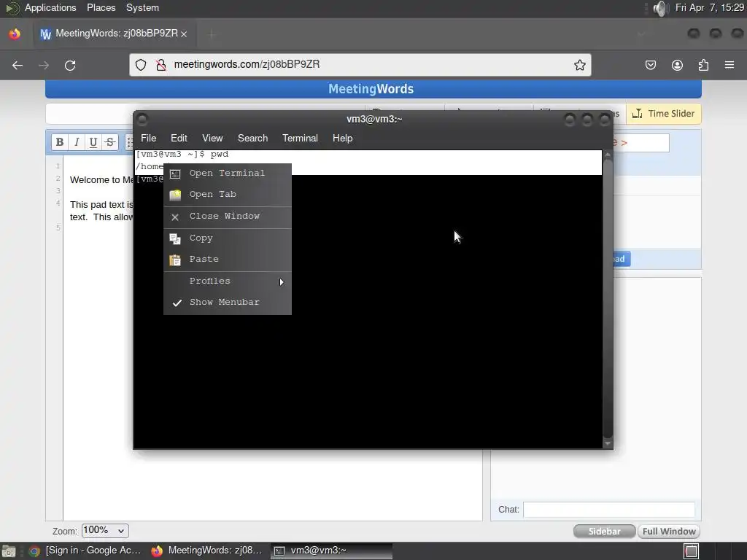Open the terminal Edit menu

point(179,138)
